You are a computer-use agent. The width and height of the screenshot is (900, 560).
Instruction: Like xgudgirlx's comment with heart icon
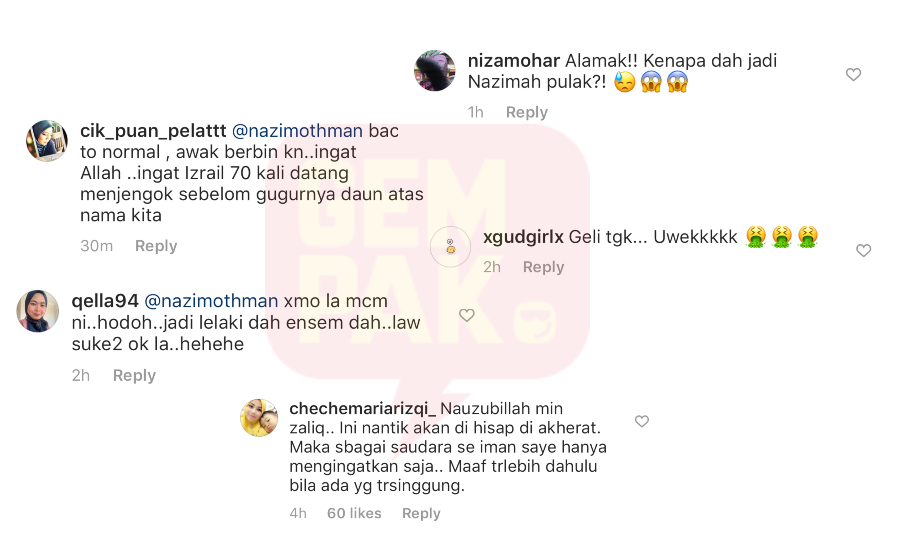click(863, 250)
